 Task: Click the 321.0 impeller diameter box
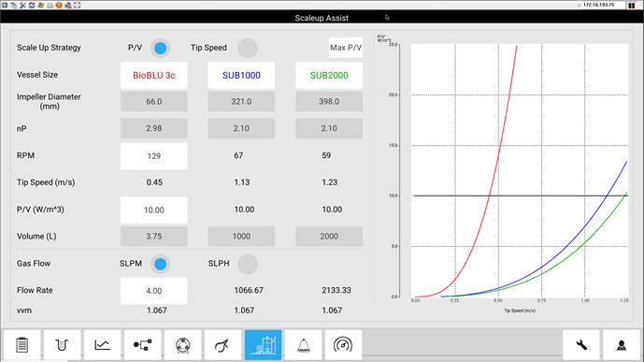tap(241, 102)
